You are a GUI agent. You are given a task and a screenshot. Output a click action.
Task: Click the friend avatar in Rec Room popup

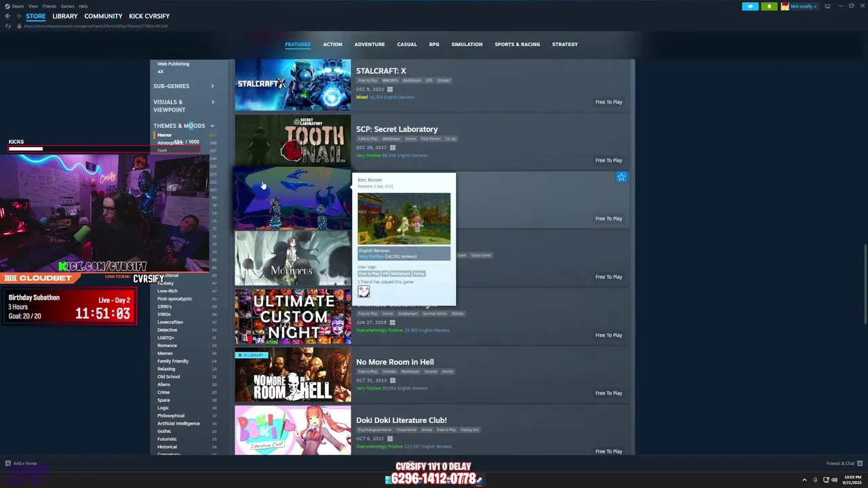click(x=363, y=291)
